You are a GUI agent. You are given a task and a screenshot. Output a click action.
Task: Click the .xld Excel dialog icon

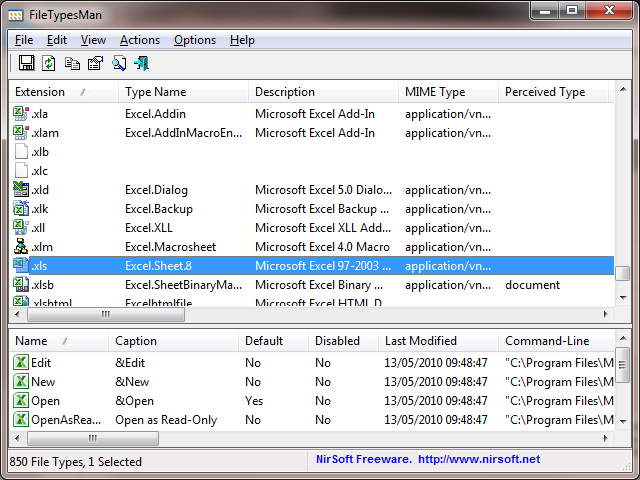(21, 190)
